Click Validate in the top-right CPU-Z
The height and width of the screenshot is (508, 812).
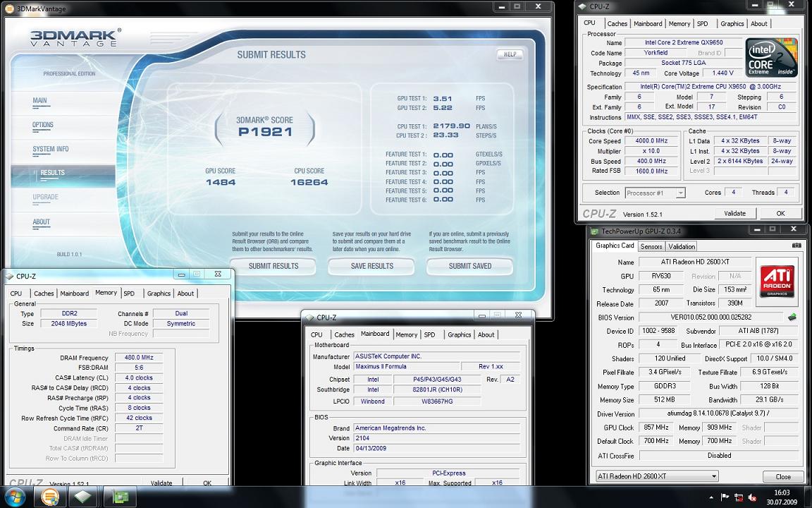[735, 213]
